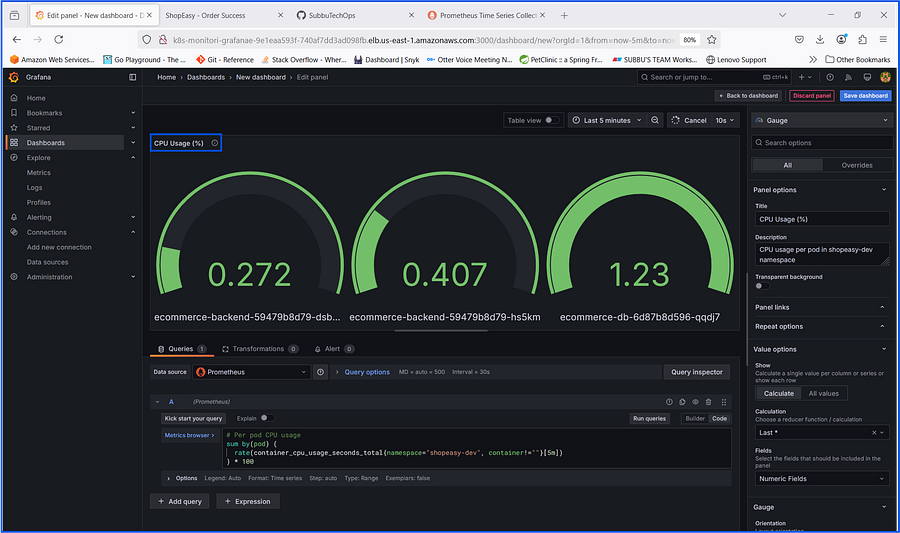Open the new-item plus menu in header
The width and height of the screenshot is (900, 533).
(x=805, y=77)
